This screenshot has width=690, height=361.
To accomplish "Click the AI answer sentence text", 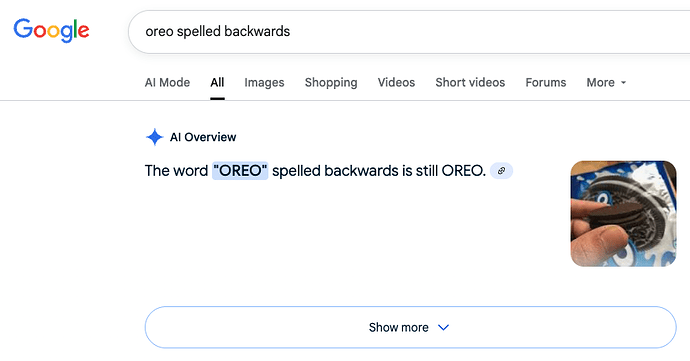I will click(x=315, y=171).
